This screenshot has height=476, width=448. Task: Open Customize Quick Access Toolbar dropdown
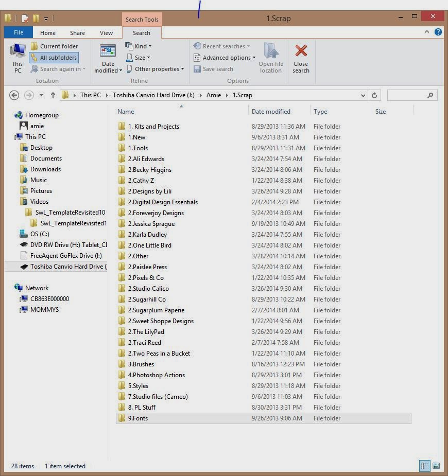[x=46, y=19]
